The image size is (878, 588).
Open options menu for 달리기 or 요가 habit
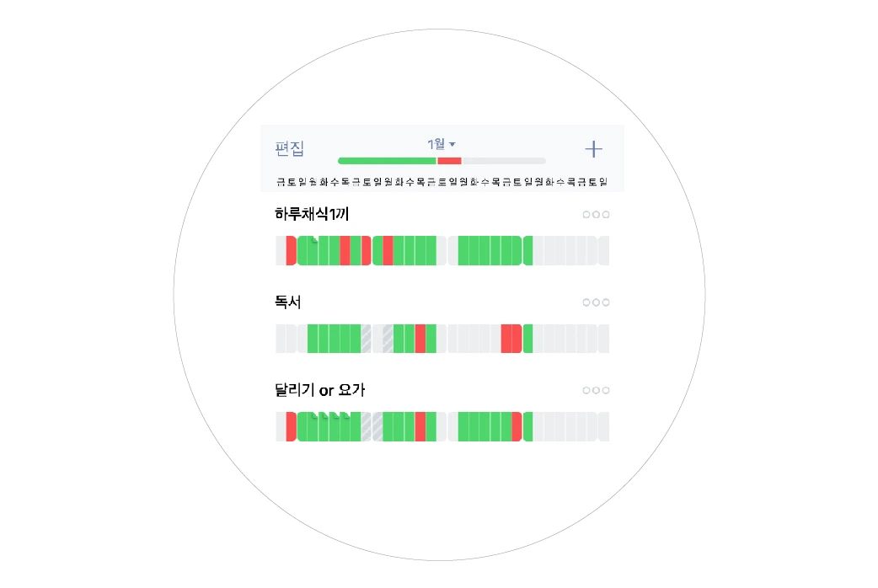(x=596, y=390)
